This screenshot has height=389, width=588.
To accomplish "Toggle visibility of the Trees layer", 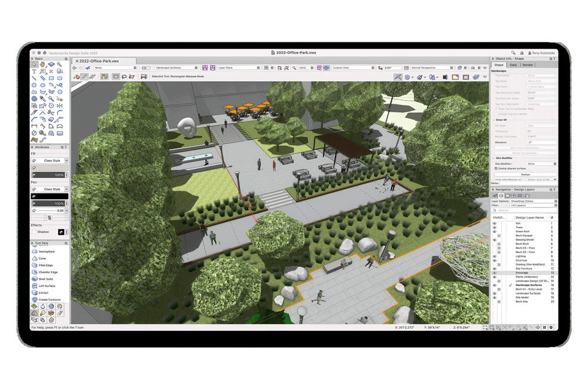I will [x=495, y=227].
